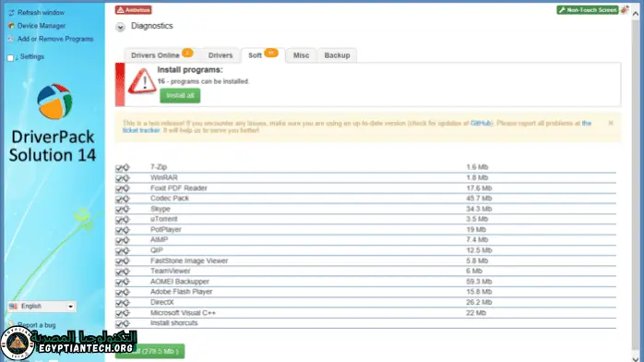Click the DriverPack Solution logo
The width and height of the screenshot is (644, 362).
tap(54, 102)
